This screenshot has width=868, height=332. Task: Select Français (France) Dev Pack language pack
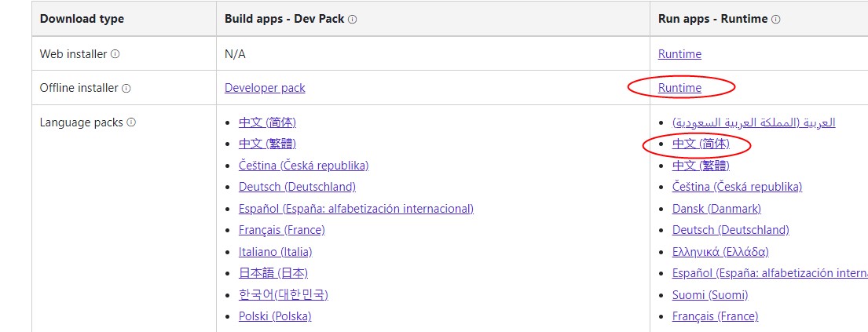(x=282, y=230)
